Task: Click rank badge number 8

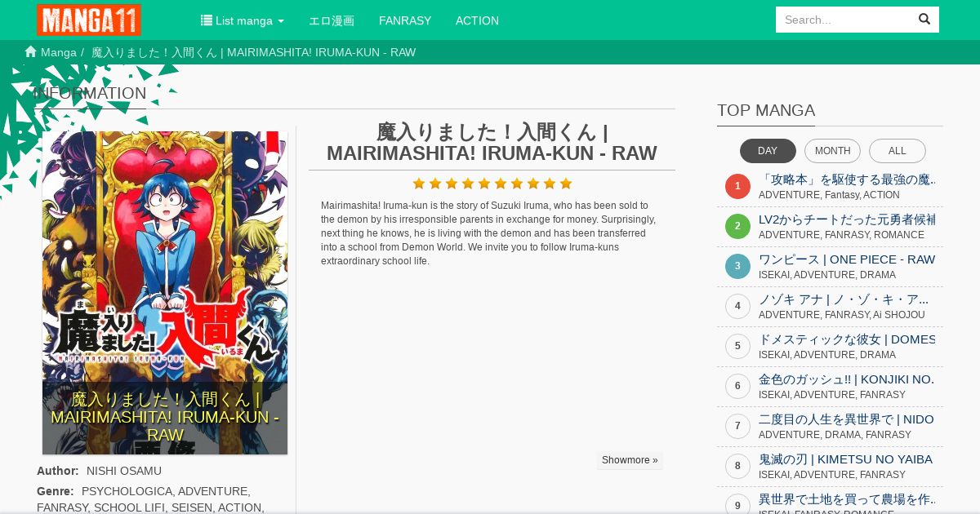Action: click(737, 467)
